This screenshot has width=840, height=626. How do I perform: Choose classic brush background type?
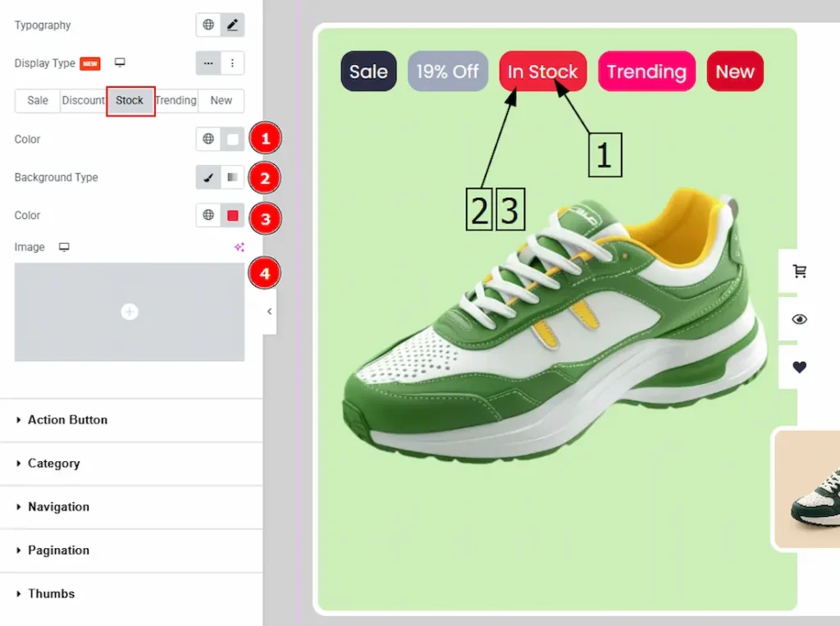pyautogui.click(x=208, y=177)
